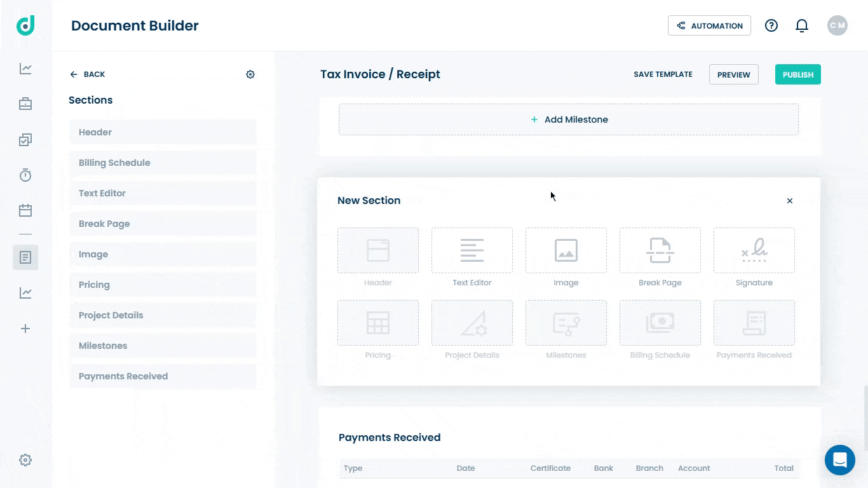Open the briefcase projects sidebar icon
The height and width of the screenshot is (488, 868).
click(25, 104)
